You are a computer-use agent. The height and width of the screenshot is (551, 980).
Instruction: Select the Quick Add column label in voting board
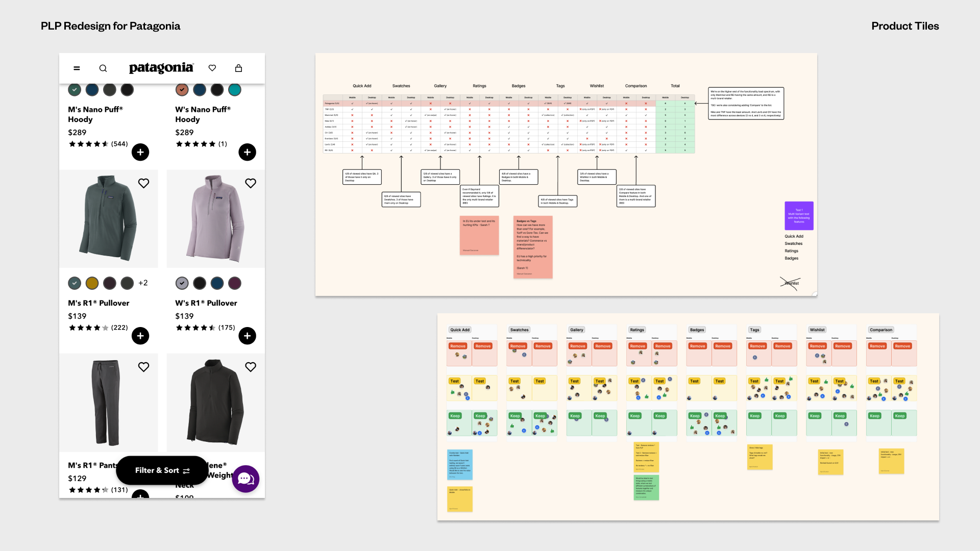pyautogui.click(x=460, y=330)
